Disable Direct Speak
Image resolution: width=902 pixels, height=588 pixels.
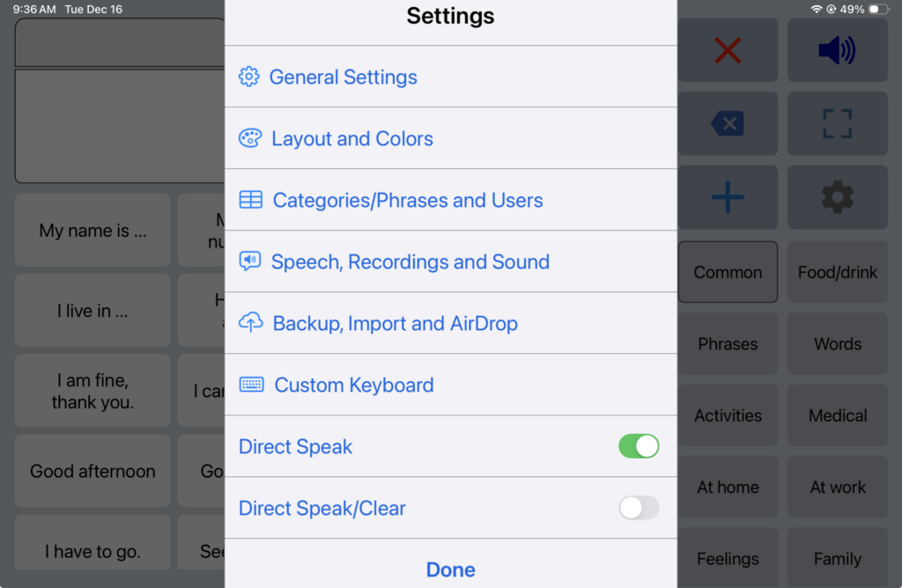tap(639, 446)
